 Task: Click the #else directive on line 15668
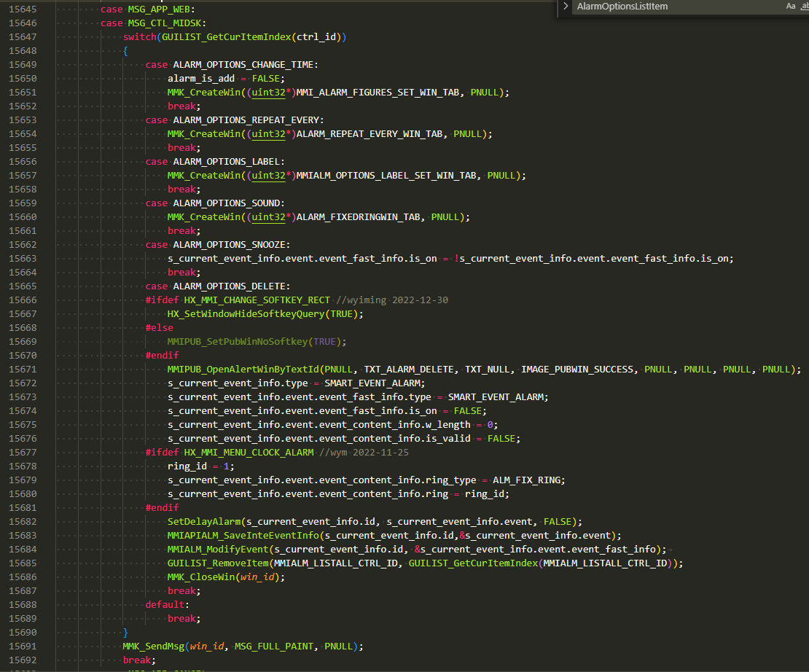tap(160, 328)
